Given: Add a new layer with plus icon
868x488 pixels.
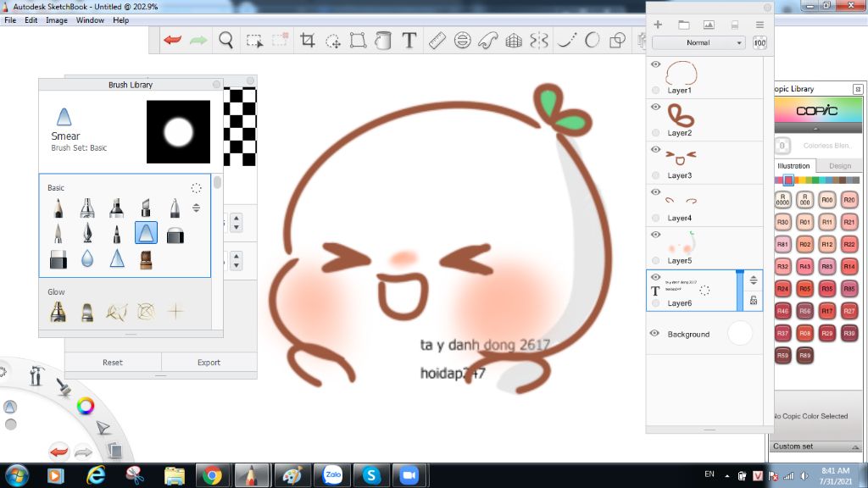Looking at the screenshot, I should 658,25.
